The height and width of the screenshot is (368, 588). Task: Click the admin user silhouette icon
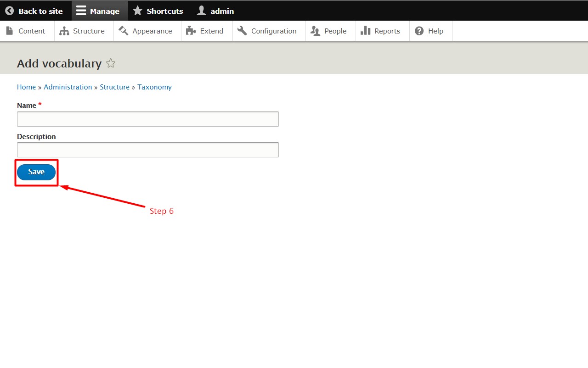(x=201, y=11)
